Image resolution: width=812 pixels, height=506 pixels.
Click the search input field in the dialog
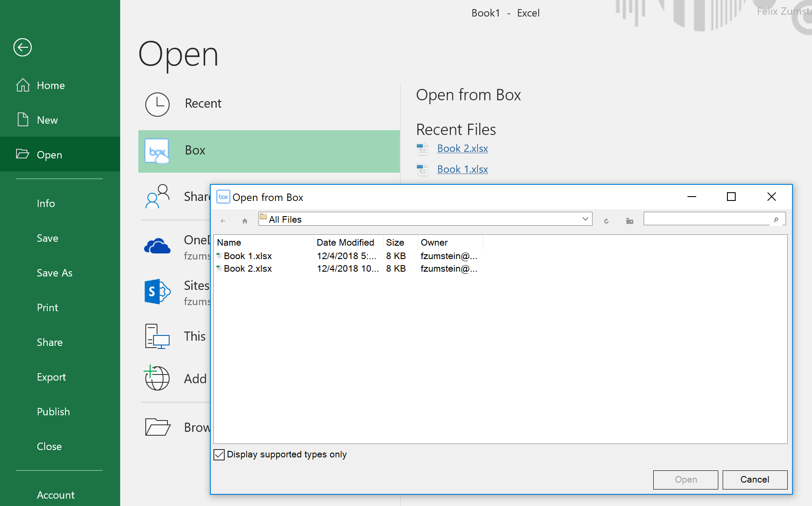707,219
